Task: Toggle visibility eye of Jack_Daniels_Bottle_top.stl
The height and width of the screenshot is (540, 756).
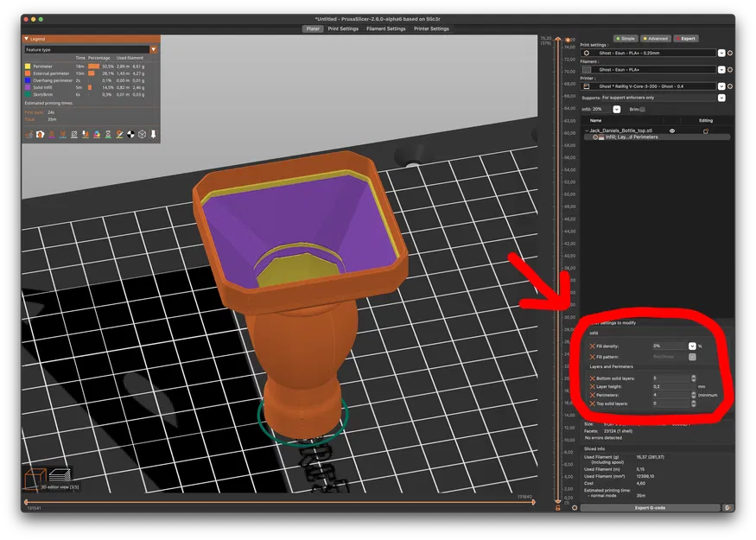Action: (672, 130)
